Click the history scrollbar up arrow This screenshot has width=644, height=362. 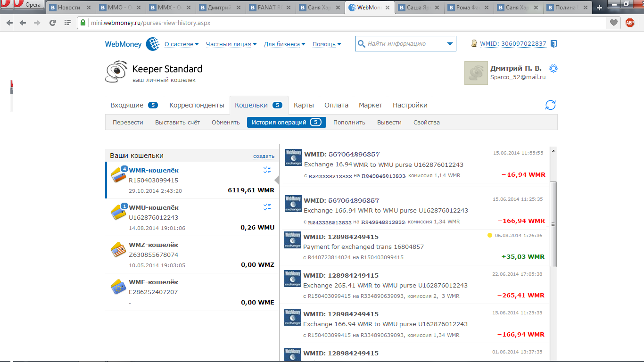pyautogui.click(x=553, y=151)
